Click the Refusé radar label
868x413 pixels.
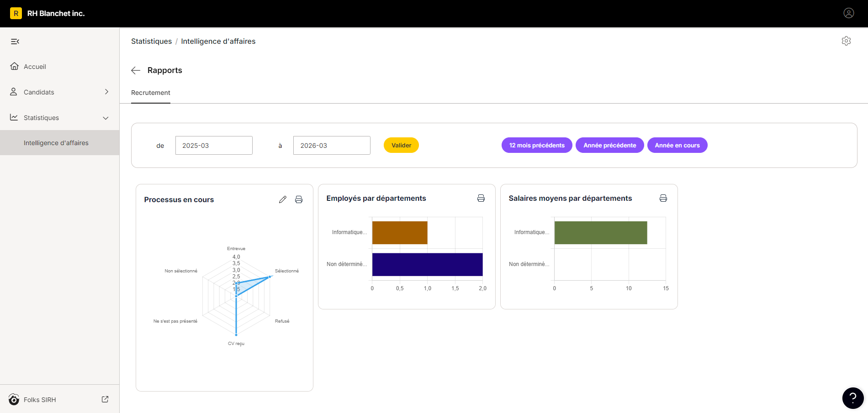click(x=282, y=321)
